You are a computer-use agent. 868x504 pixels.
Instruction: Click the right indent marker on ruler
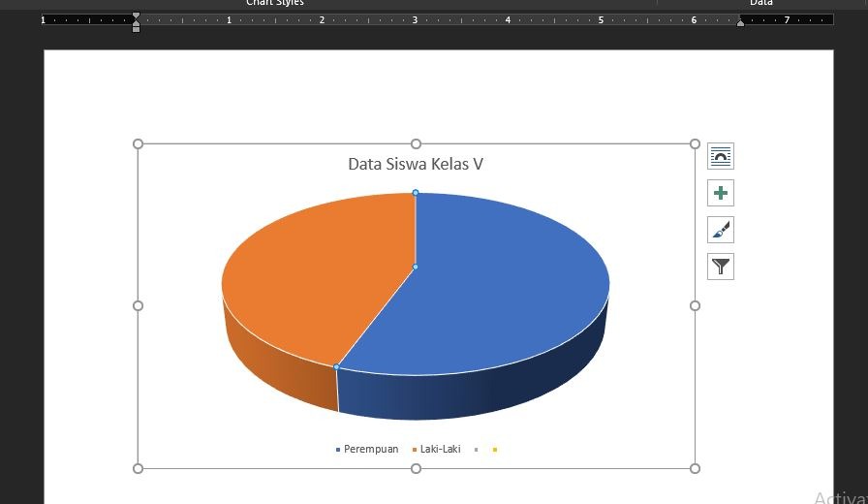(x=740, y=22)
